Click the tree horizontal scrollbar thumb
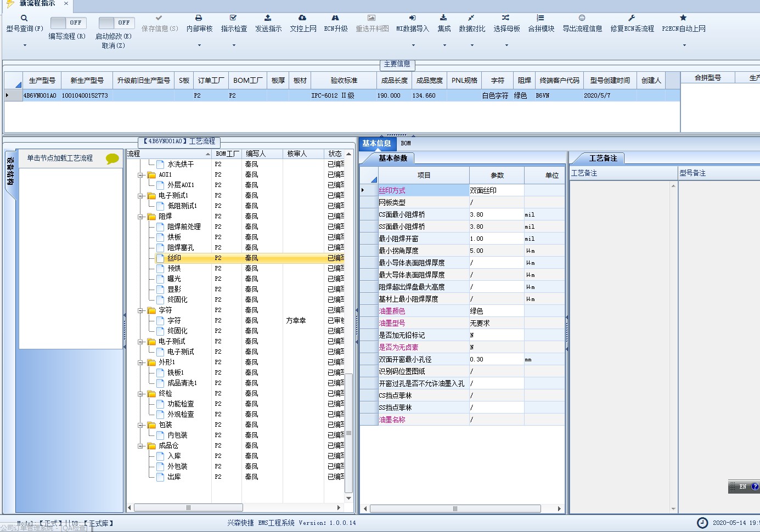760x532 pixels. pos(188,508)
